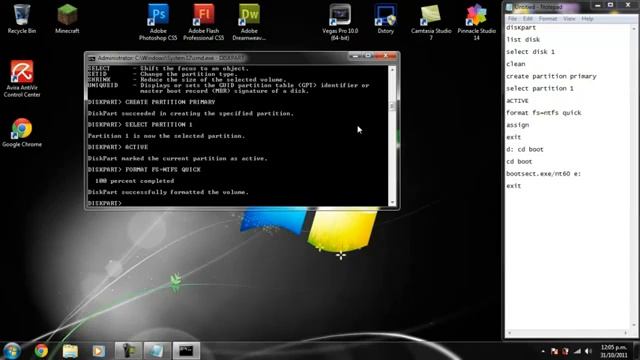Click "select partition 1" in Notepad
This screenshot has height=360, width=640.
point(540,89)
